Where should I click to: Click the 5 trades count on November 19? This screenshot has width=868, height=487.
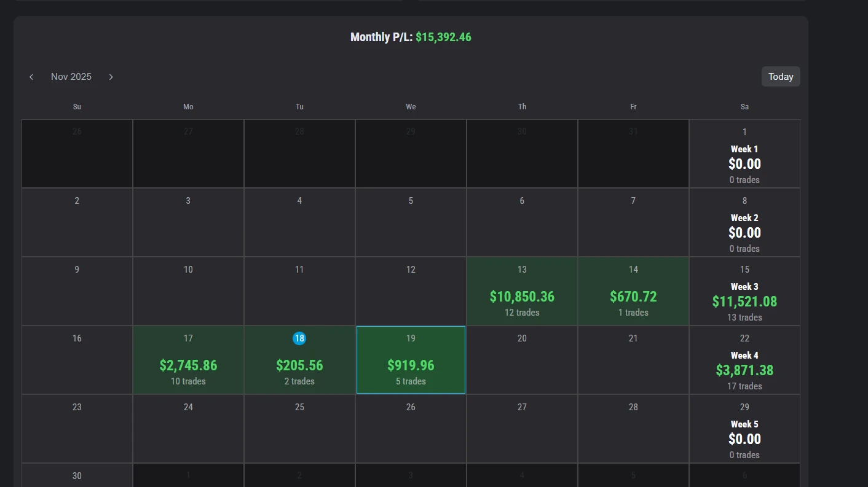click(x=411, y=381)
